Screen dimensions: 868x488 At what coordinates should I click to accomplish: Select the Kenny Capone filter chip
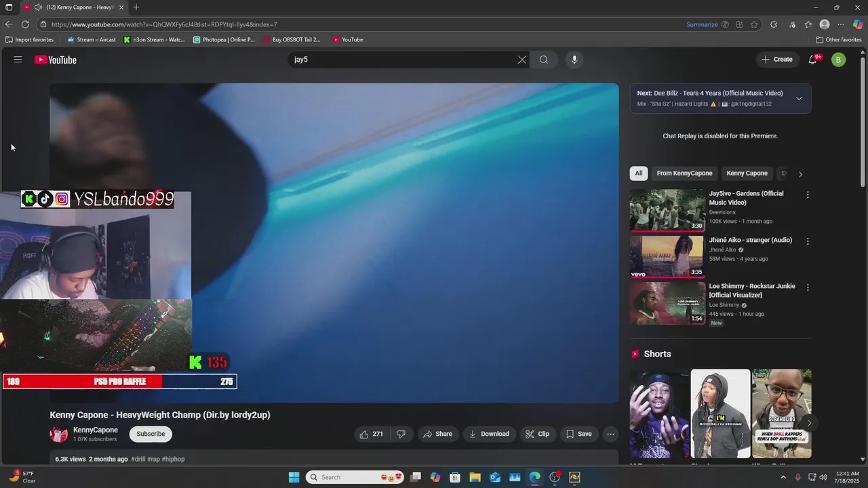click(747, 174)
